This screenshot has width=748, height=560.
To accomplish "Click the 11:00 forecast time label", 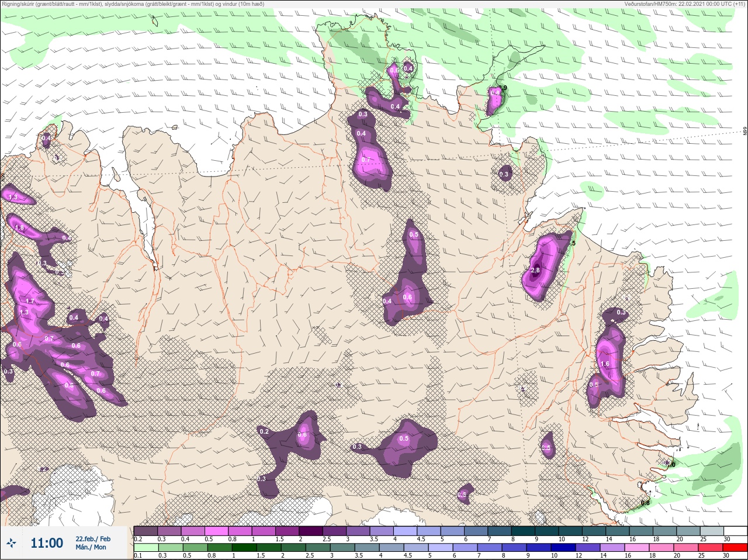I will 47,543.
